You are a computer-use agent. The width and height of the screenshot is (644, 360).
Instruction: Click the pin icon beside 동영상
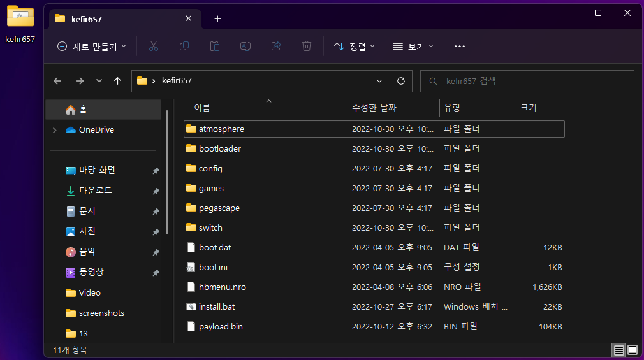pyautogui.click(x=156, y=273)
